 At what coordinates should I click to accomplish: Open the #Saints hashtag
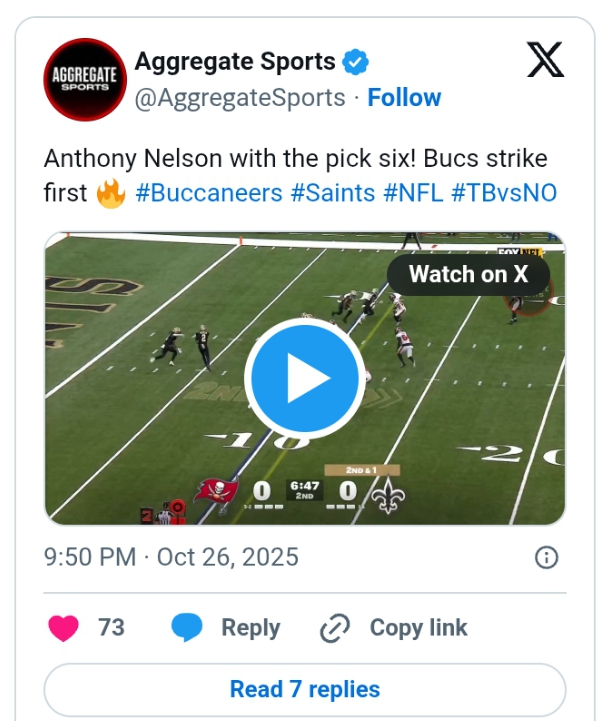click(x=333, y=191)
